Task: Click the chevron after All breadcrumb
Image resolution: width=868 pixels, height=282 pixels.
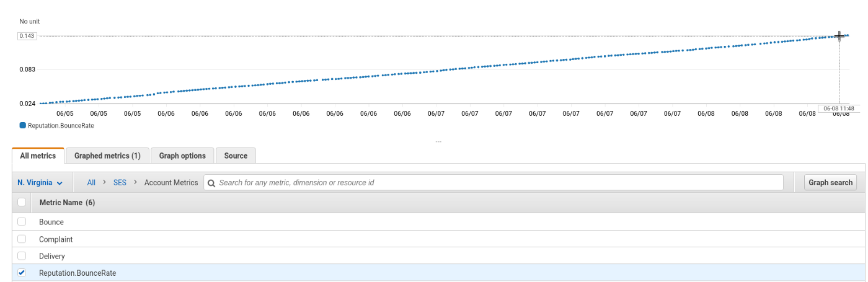Action: [x=104, y=183]
